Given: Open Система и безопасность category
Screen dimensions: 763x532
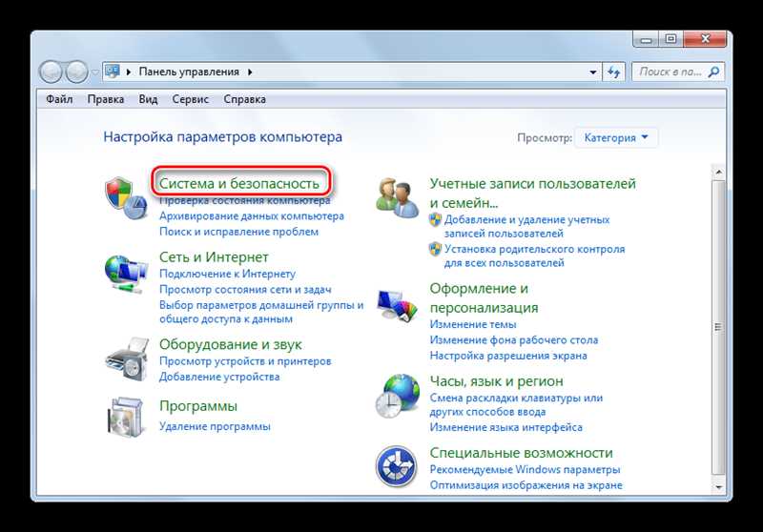Looking at the screenshot, I should tap(239, 183).
